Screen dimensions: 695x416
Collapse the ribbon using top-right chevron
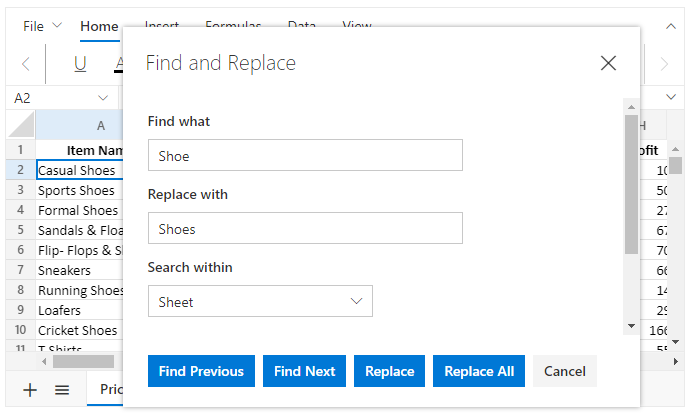tap(670, 26)
